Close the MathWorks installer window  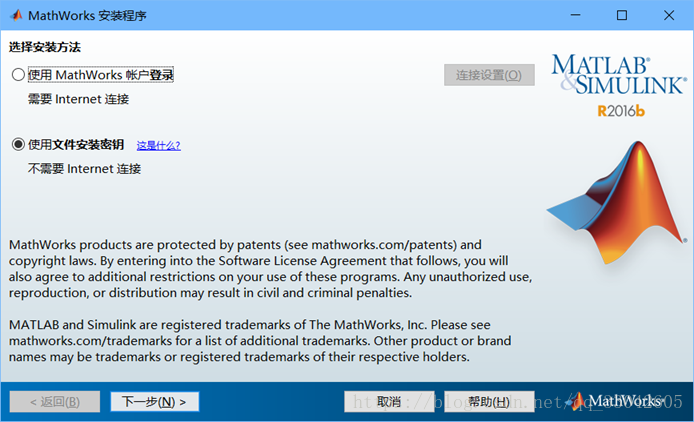pos(669,15)
